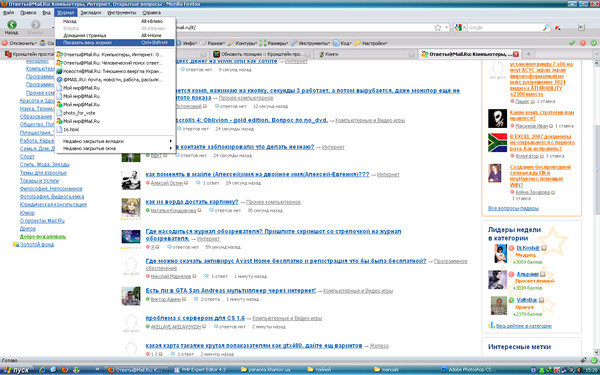Open question Как из ворда достать картинку
Screen dimensions: 600x375
(x=192, y=202)
